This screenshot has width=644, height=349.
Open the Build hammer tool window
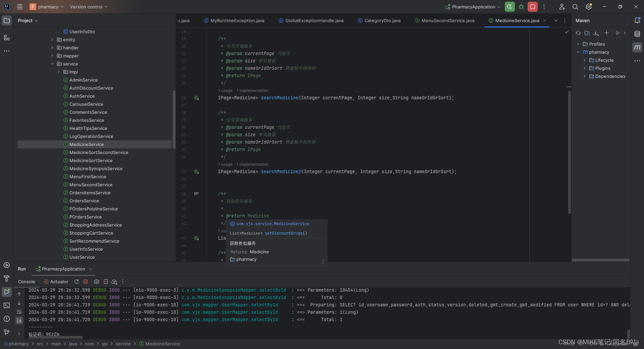point(7,279)
